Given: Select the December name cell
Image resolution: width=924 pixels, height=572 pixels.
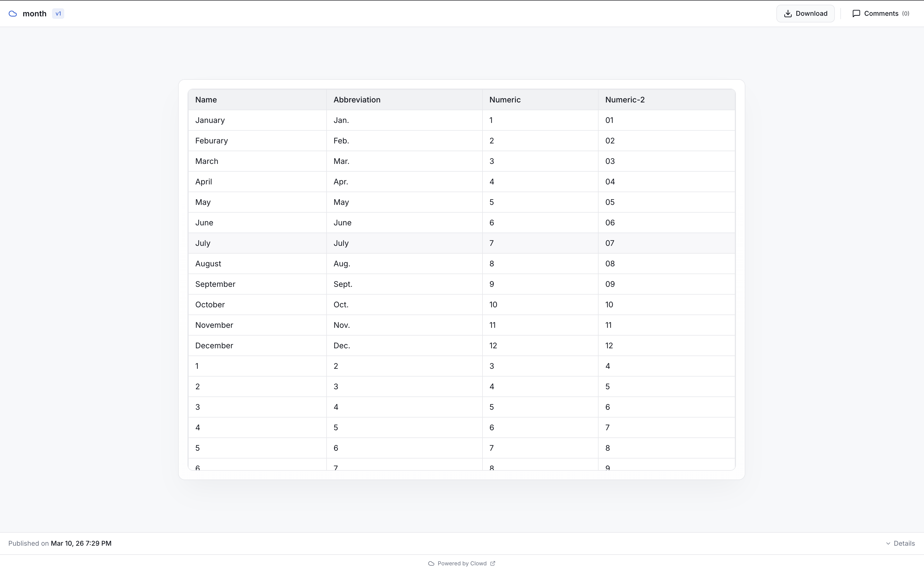Looking at the screenshot, I should click(214, 346).
